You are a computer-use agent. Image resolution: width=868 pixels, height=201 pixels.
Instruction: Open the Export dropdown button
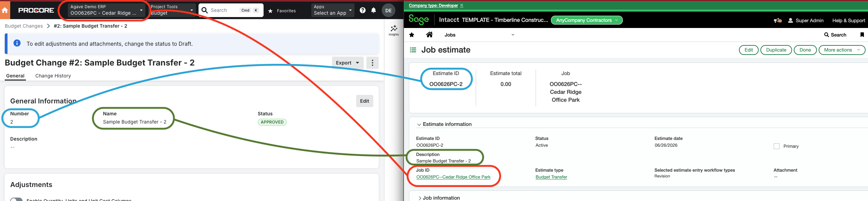348,63
